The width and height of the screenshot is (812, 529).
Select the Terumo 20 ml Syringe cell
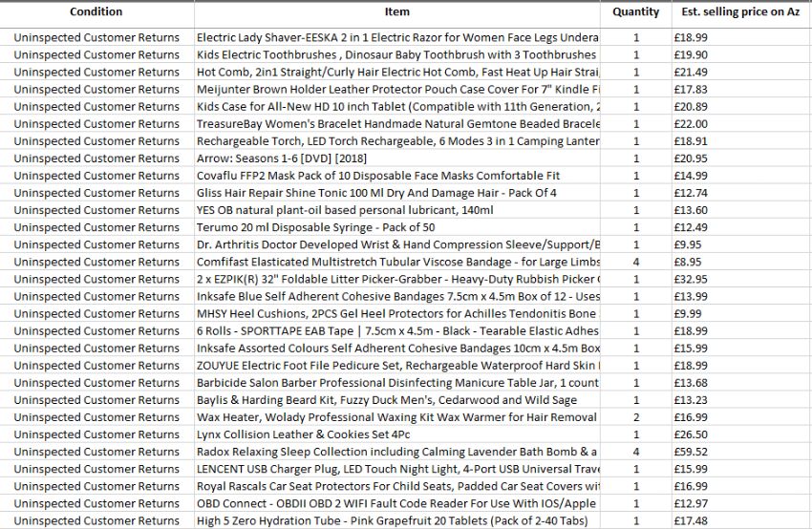pos(397,227)
